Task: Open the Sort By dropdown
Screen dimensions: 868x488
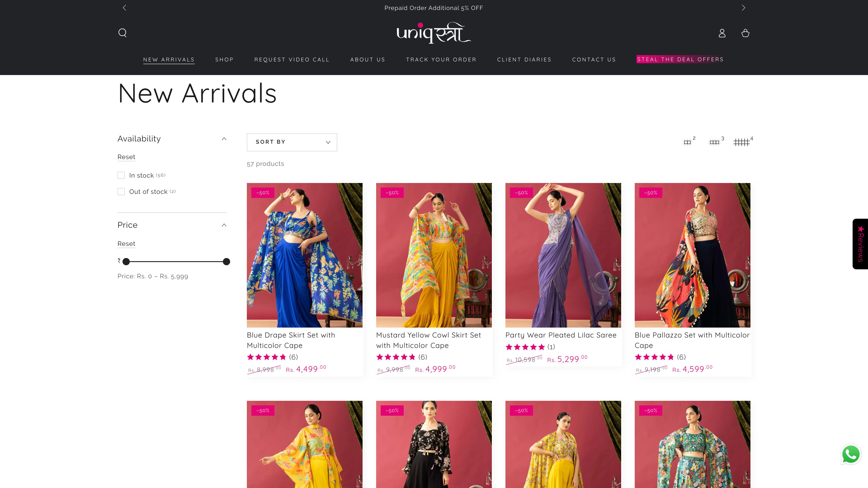Action: (292, 142)
